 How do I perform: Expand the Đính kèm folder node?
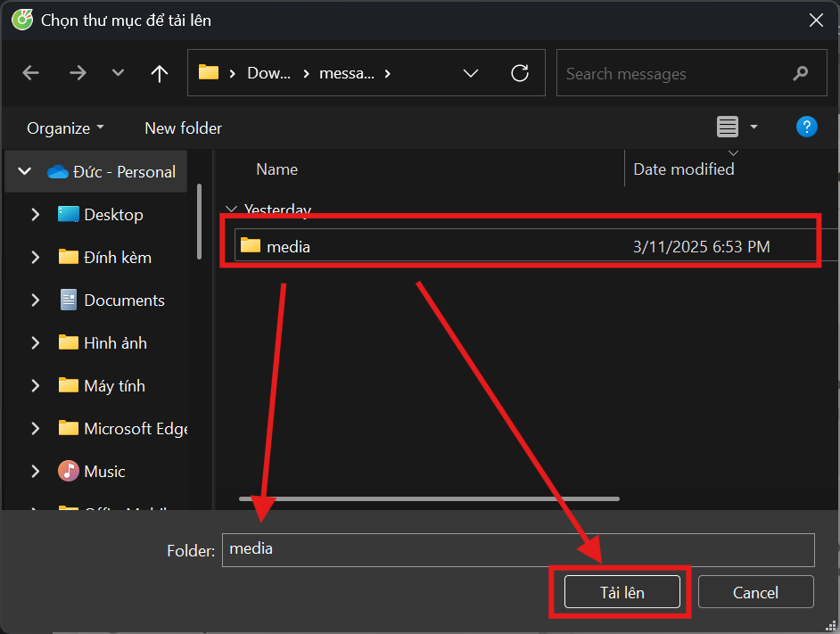pos(36,257)
